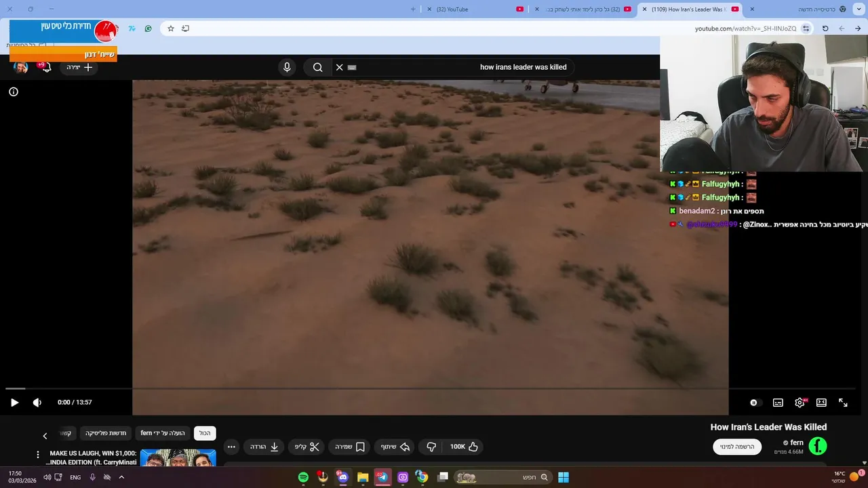Screen dimensions: 868x488
Task: Toggle subtitles/closed captions button
Action: tap(778, 403)
